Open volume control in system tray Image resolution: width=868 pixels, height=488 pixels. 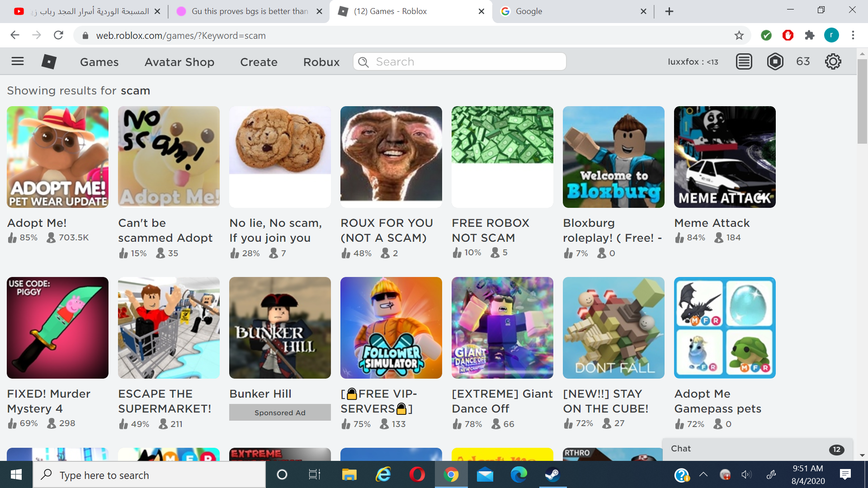coord(746,474)
